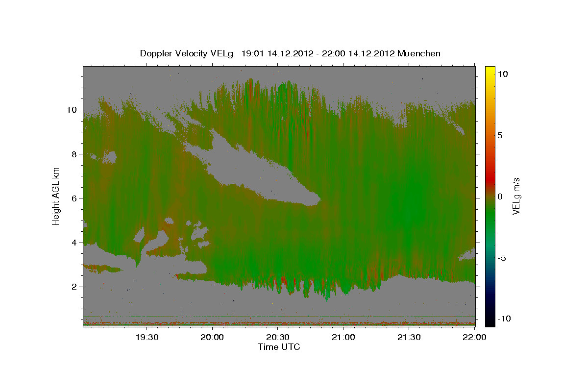
Task: Click the 'VELg m/s' colorbar label
Action: [x=516, y=196]
